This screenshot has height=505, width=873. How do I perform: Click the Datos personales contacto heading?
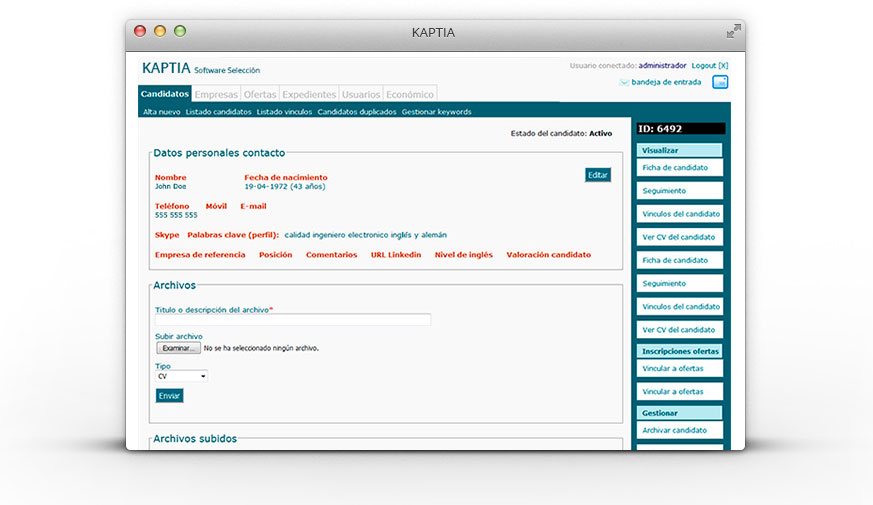coord(219,153)
